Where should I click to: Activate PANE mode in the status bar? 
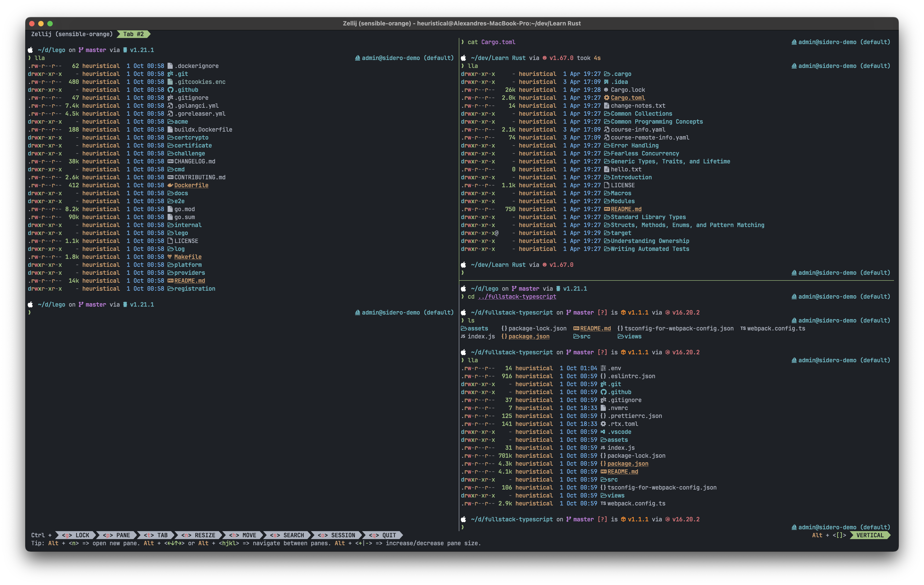coord(117,535)
